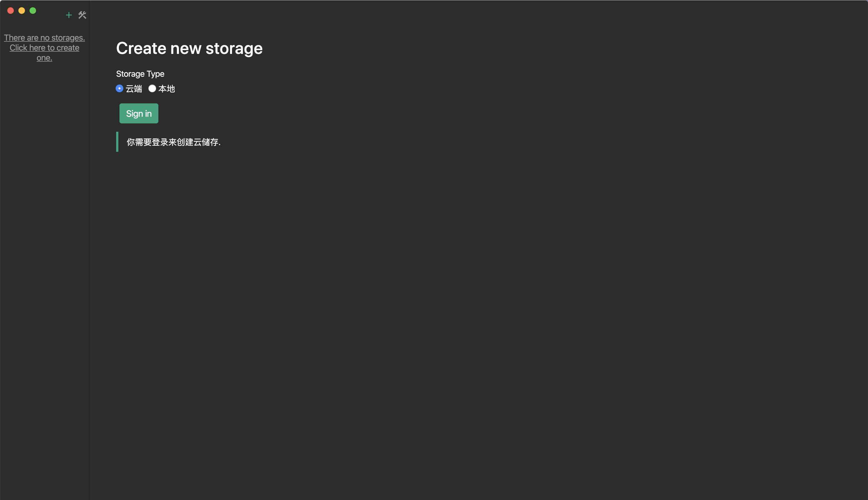Image resolution: width=868 pixels, height=500 pixels.
Task: Select the 本地 local storage radio button
Action: coord(152,89)
